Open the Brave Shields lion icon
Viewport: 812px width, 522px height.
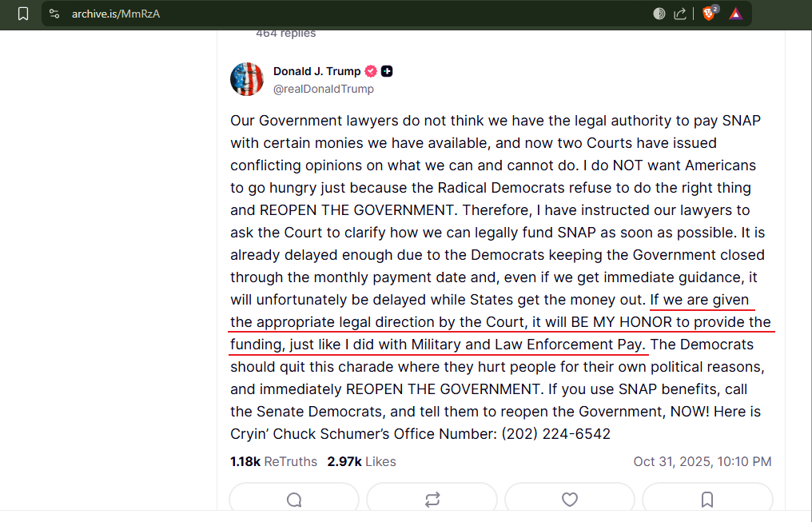(710, 14)
